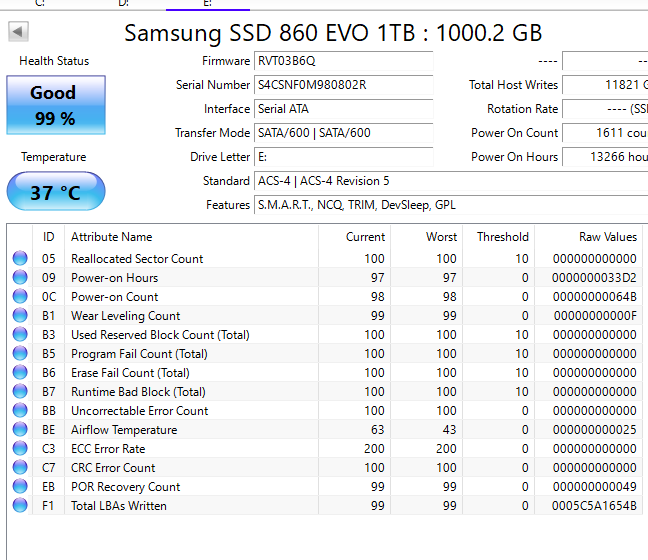Click the Standard field ACS-4 Revision 5
Screen dimensions: 648x560
[451, 181]
